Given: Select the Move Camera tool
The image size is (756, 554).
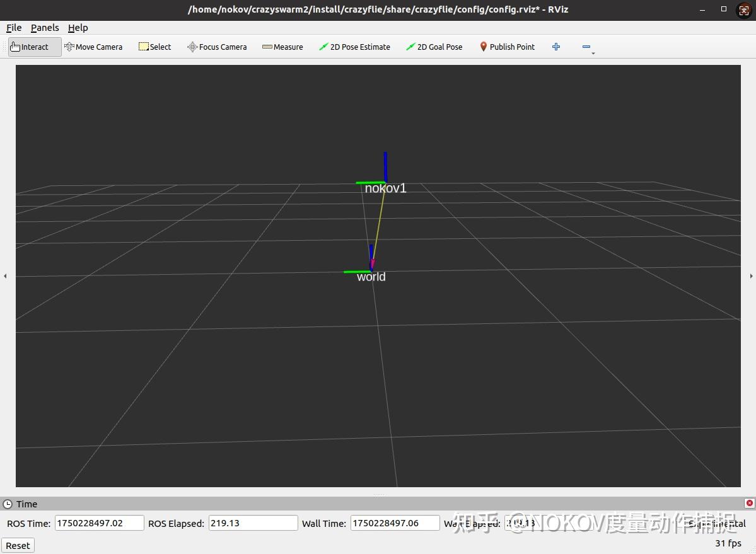Looking at the screenshot, I should [93, 47].
